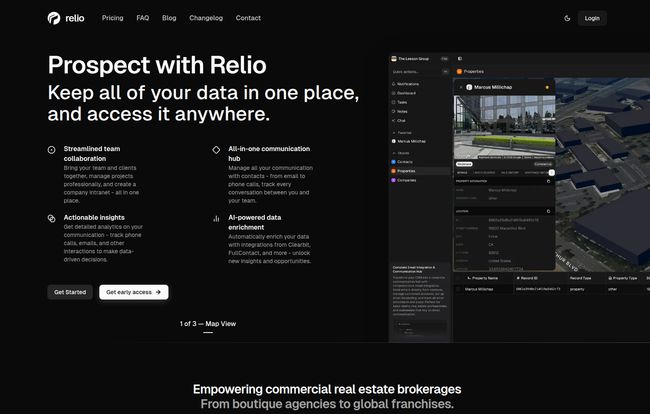This screenshot has width=650, height=414.
Task: Open Properties object in the sidebar
Action: pos(420,171)
